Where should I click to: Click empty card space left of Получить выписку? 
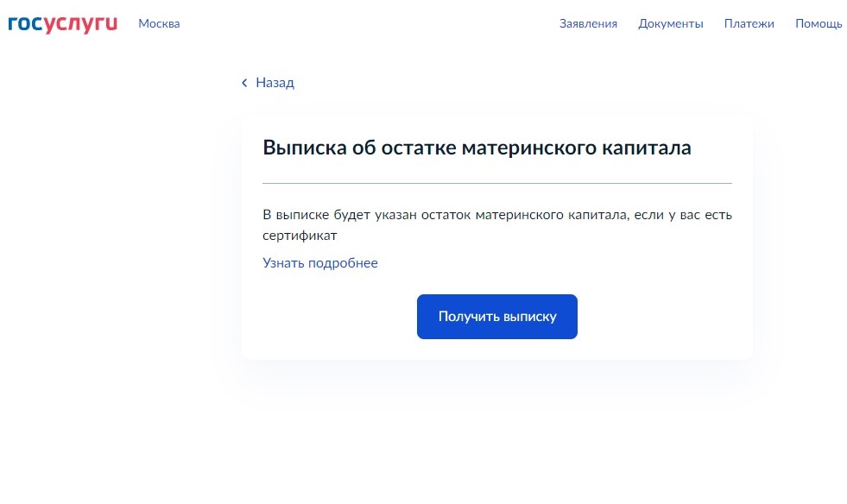pyautogui.click(x=328, y=317)
